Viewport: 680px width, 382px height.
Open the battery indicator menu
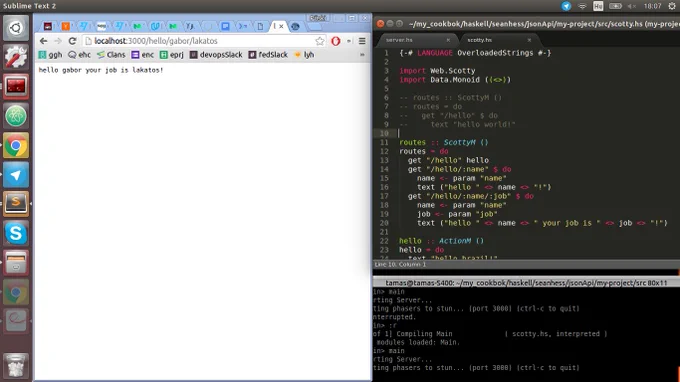click(615, 6)
